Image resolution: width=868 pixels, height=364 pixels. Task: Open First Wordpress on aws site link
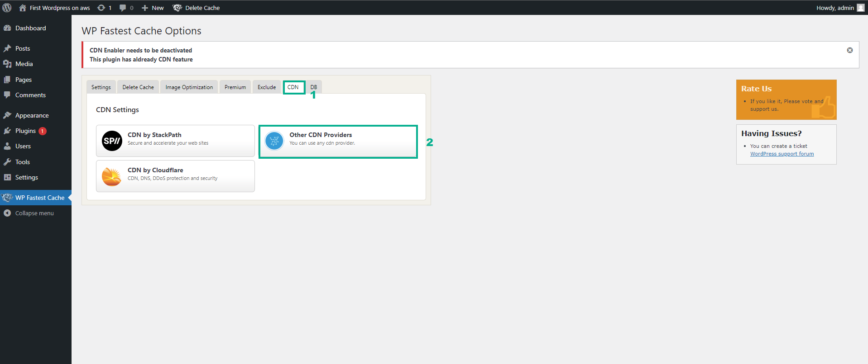(x=60, y=8)
